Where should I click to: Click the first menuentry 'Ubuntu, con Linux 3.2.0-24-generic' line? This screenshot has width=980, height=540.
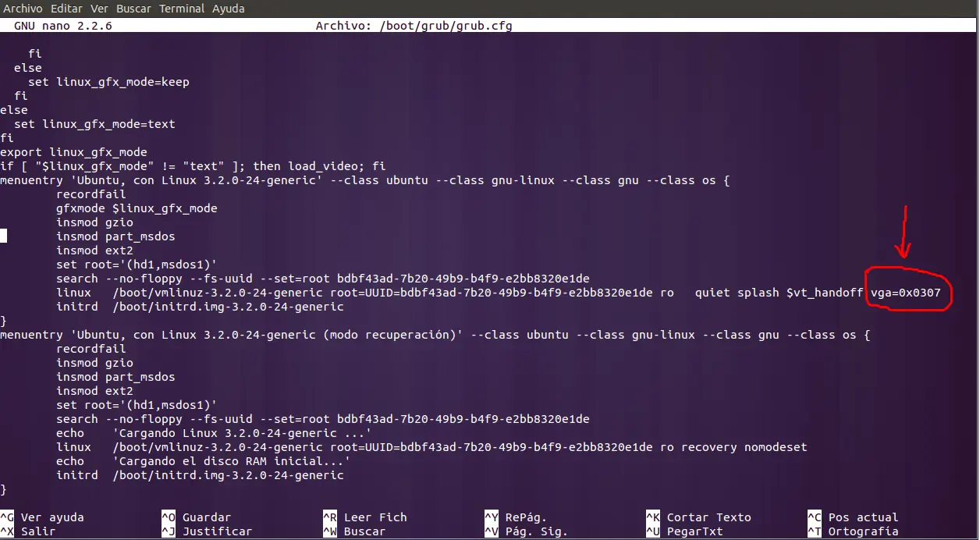tap(364, 180)
